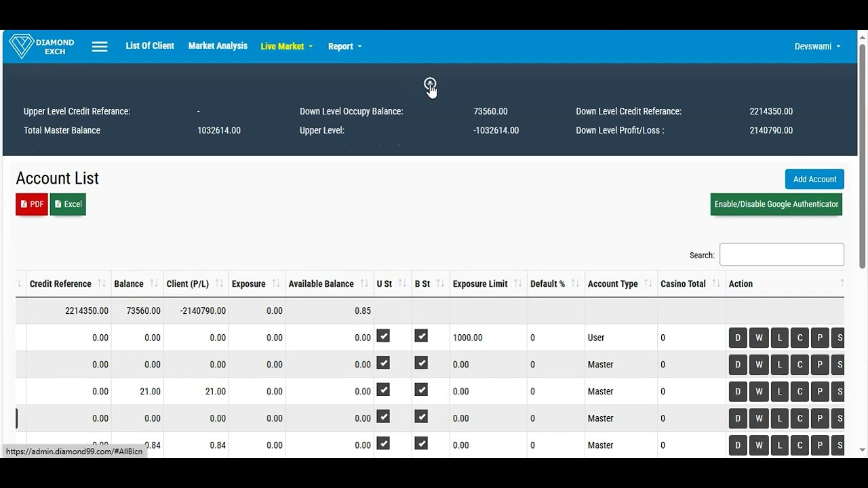Click the Diamond Exch logo
The width and height of the screenshot is (868, 488).
(x=42, y=46)
